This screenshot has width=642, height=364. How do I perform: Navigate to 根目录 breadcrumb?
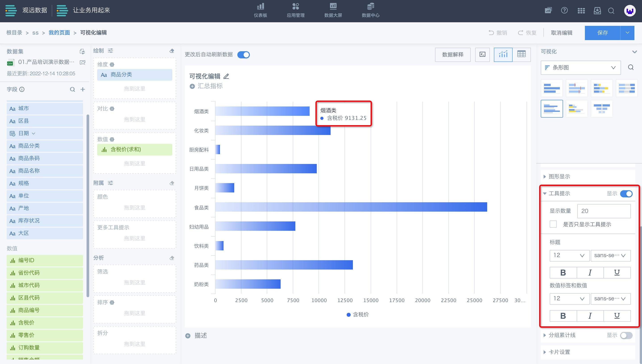click(x=14, y=33)
